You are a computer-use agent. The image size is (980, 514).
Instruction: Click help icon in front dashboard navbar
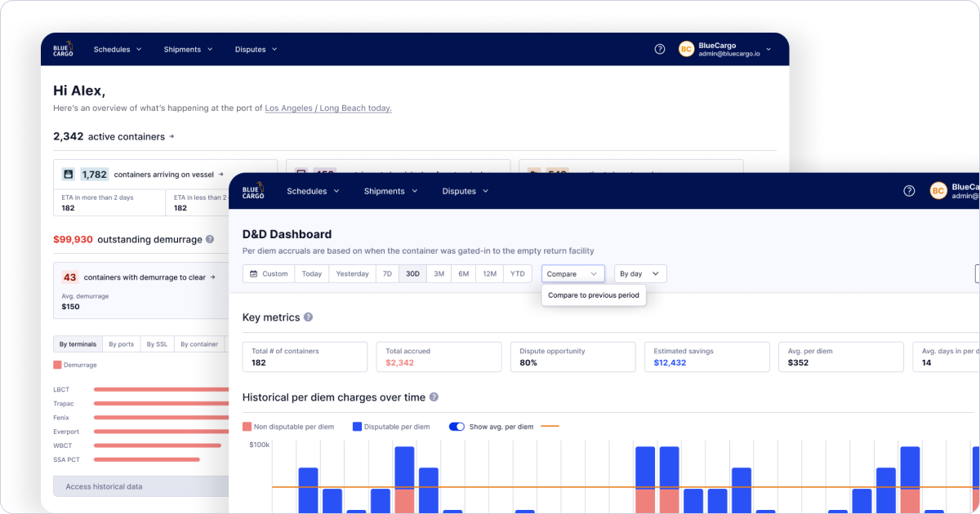coord(909,191)
